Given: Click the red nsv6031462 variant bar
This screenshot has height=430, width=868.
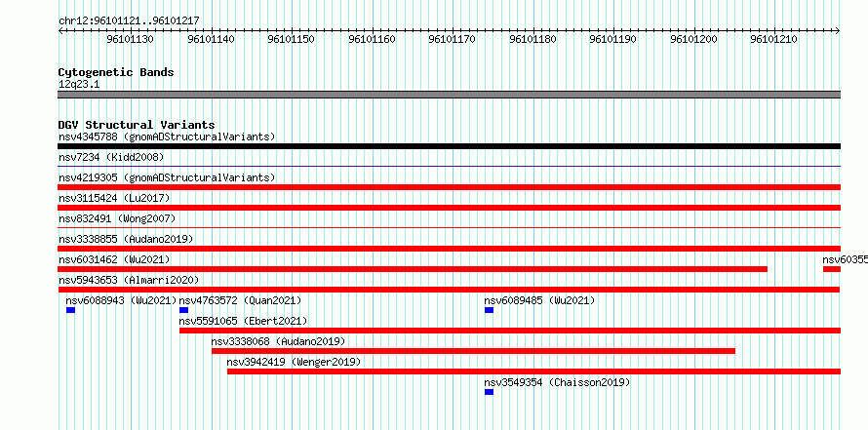Looking at the screenshot, I should click(413, 269).
